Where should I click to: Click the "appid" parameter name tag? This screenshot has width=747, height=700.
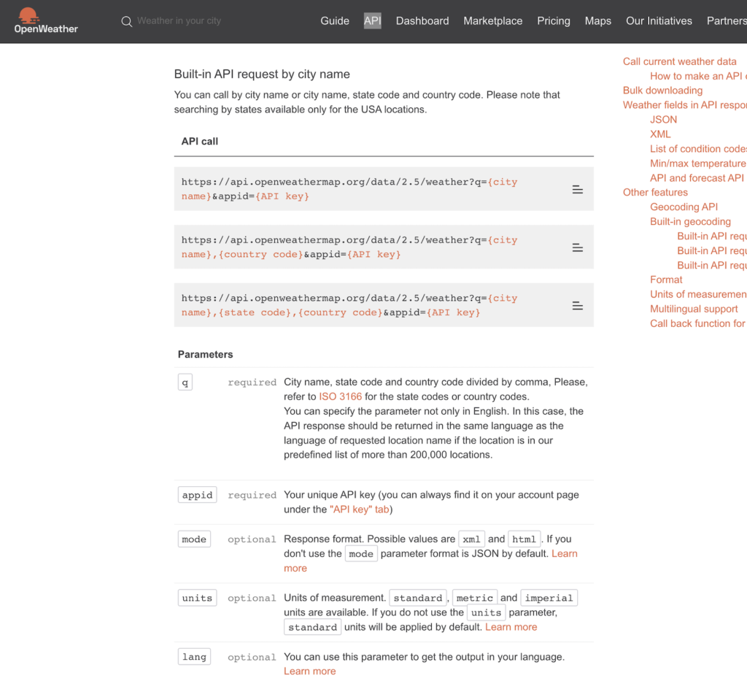point(197,495)
